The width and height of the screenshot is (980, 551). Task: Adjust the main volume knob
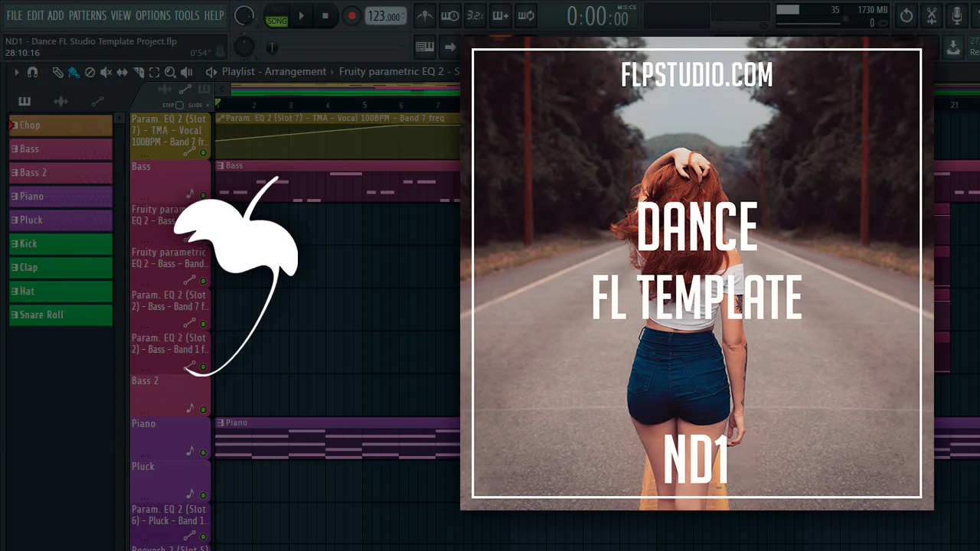tap(244, 15)
